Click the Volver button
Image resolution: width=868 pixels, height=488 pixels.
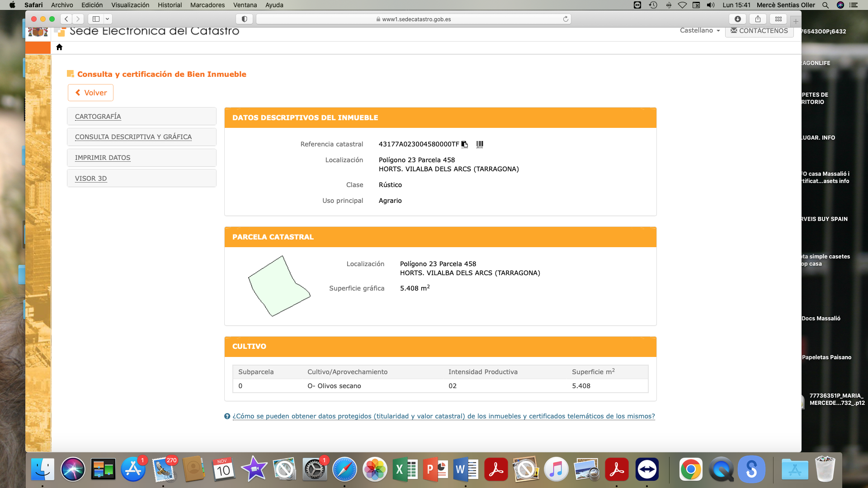(90, 93)
